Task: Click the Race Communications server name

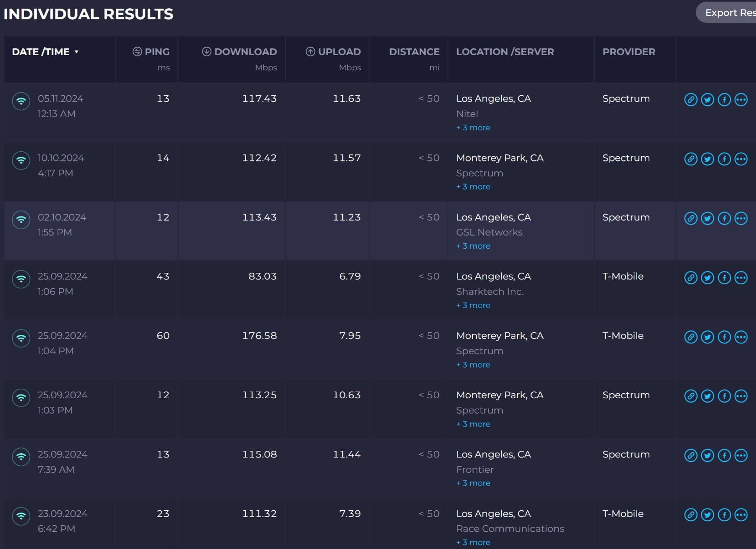Action: tap(510, 529)
